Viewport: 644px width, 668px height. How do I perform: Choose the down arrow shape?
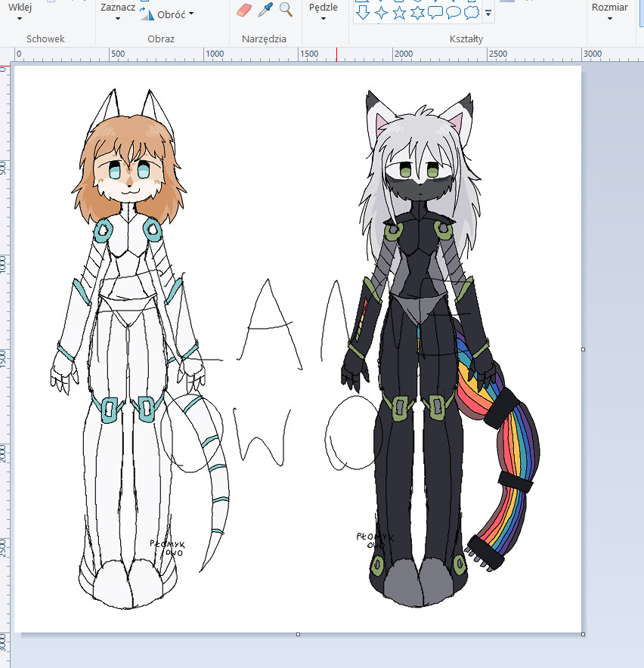[x=363, y=12]
